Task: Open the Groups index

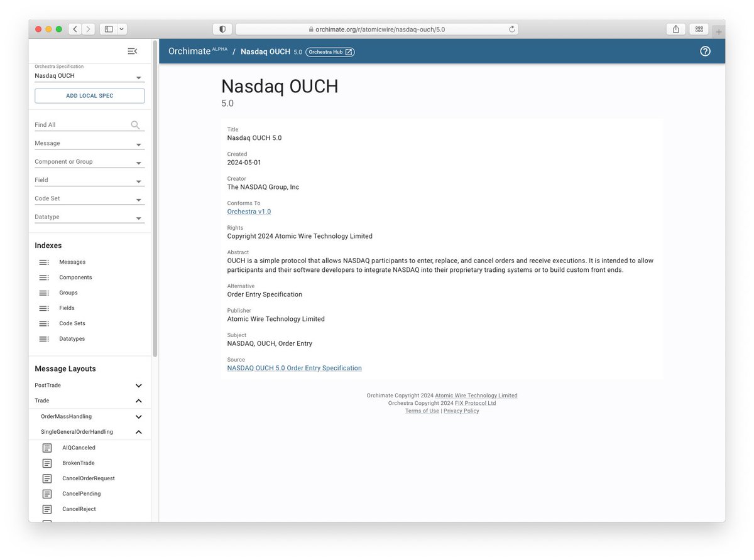Action: click(68, 293)
